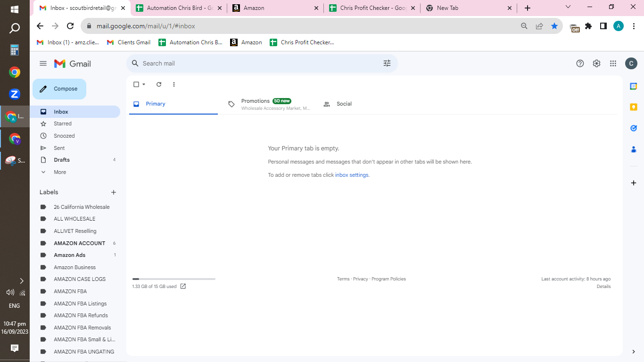Open Google Contacts side panel icon

pos(634,149)
